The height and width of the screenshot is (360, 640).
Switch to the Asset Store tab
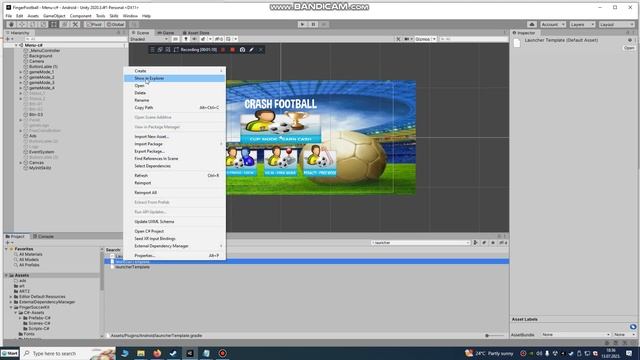[196, 33]
